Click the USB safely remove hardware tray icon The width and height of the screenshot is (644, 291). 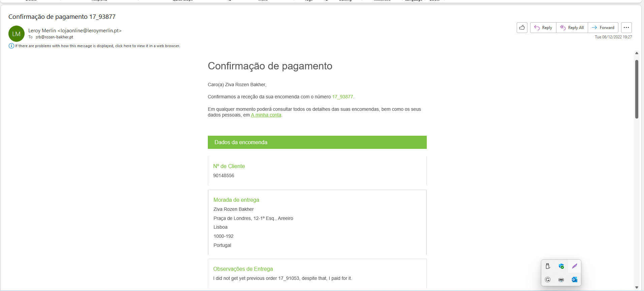pos(548,266)
